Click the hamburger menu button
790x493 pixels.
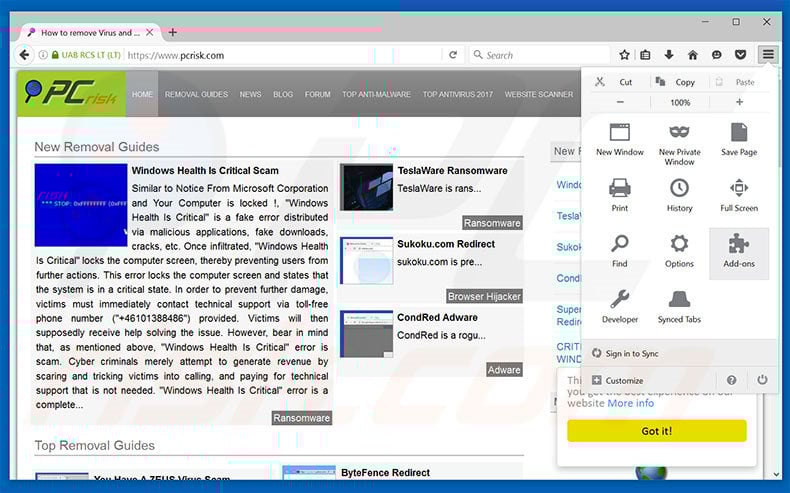pos(768,55)
